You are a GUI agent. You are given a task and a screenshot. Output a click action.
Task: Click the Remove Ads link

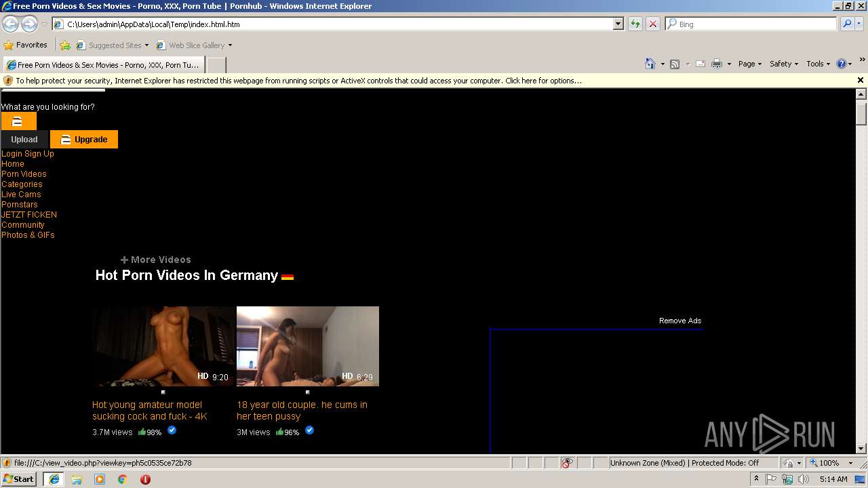pyautogui.click(x=680, y=321)
